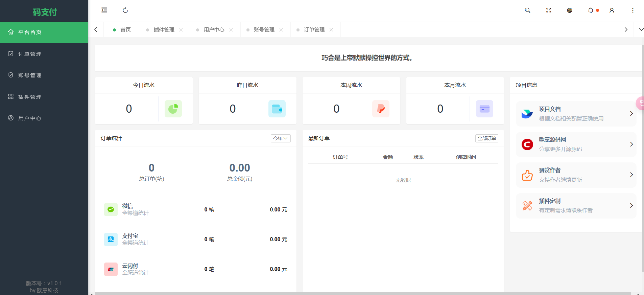Click the horizontal scrollbar at the bottom
The image size is (644, 295).
362,293
